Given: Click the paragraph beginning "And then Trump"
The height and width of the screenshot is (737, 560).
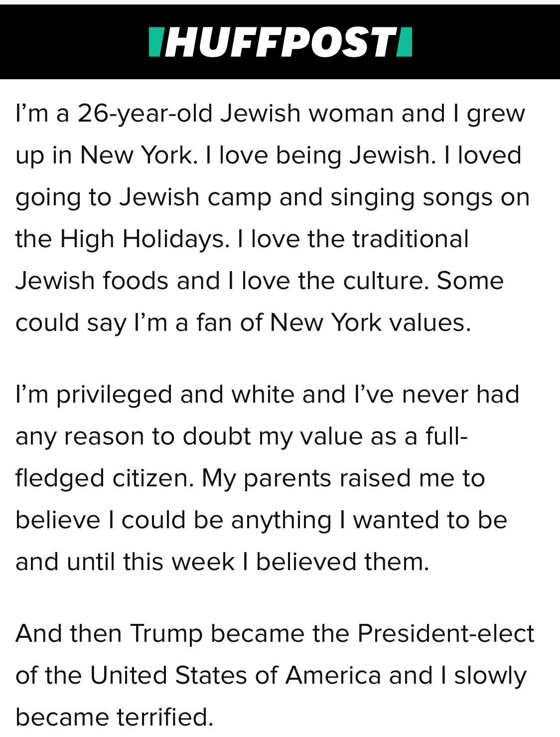Looking at the screenshot, I should [x=275, y=675].
